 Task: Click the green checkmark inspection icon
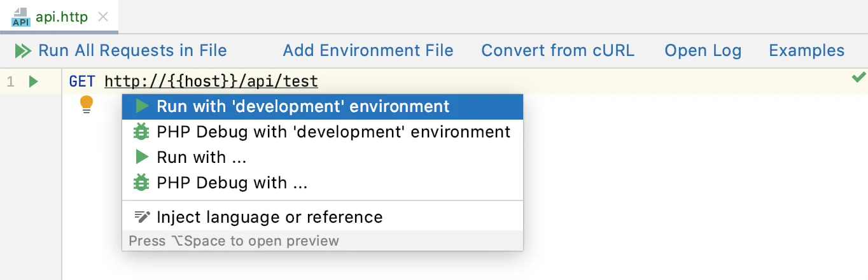[x=858, y=78]
